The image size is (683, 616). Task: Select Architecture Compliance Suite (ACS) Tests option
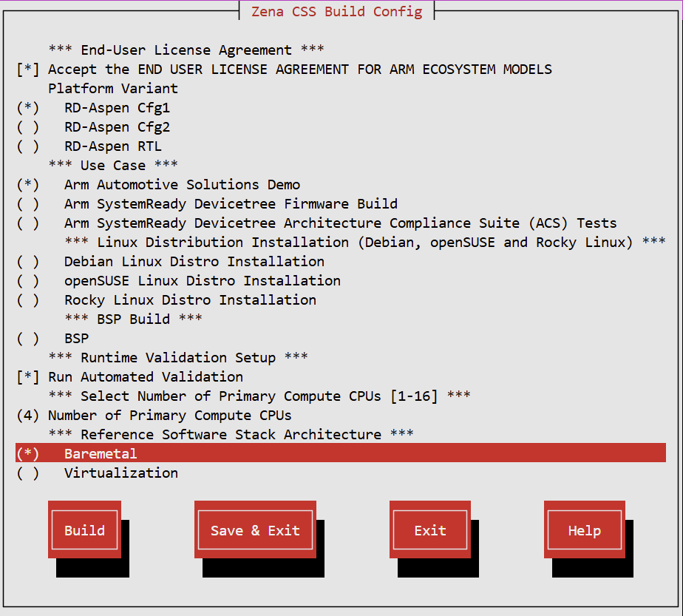(x=316, y=223)
